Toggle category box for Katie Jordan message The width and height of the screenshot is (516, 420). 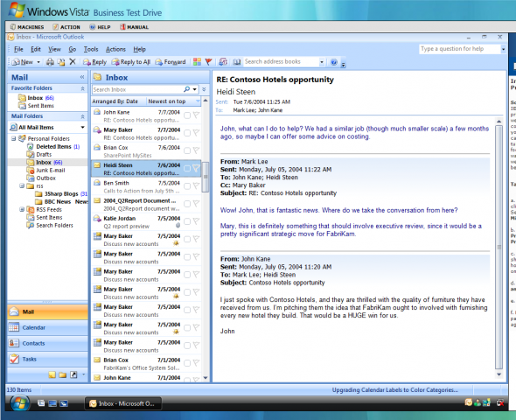(x=187, y=221)
